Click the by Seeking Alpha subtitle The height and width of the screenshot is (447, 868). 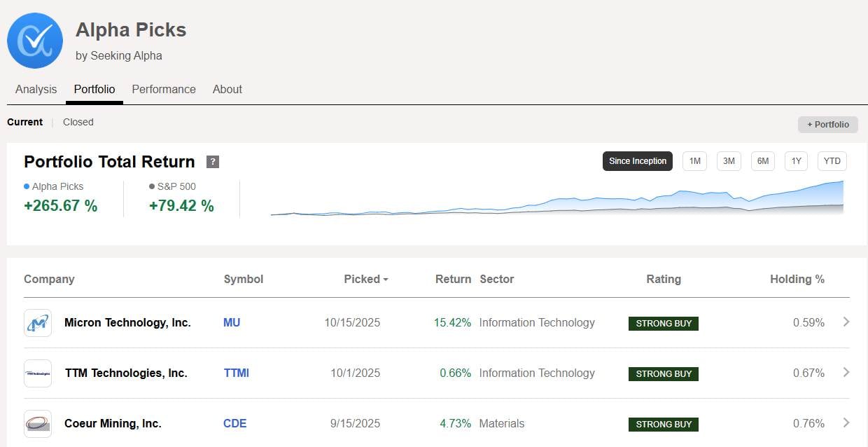pos(119,55)
